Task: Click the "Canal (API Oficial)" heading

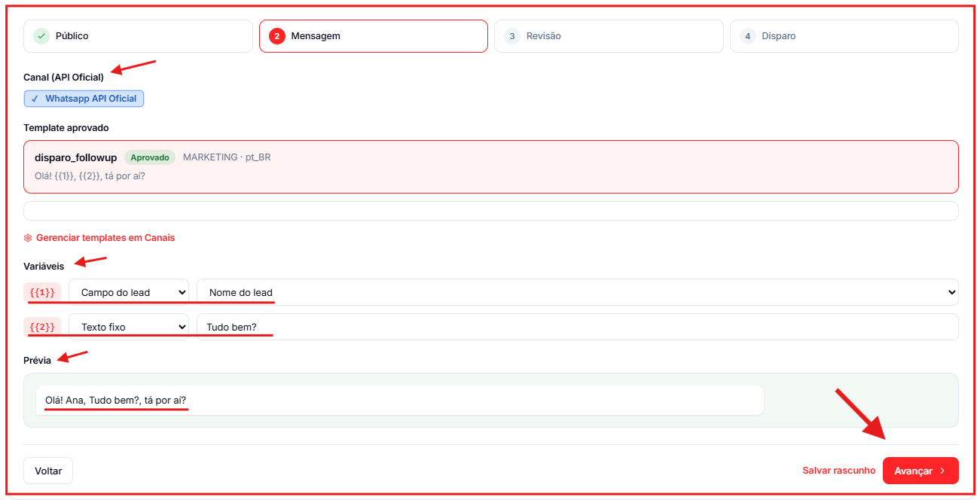Action: click(64, 78)
